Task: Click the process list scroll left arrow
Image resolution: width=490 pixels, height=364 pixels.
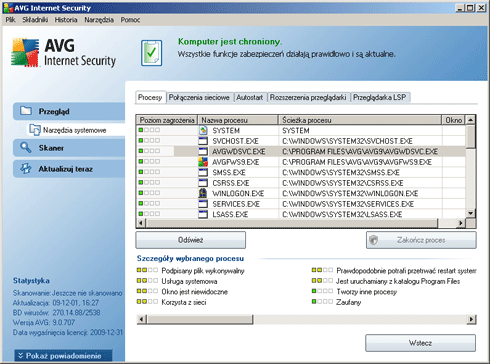Action: coord(141,223)
